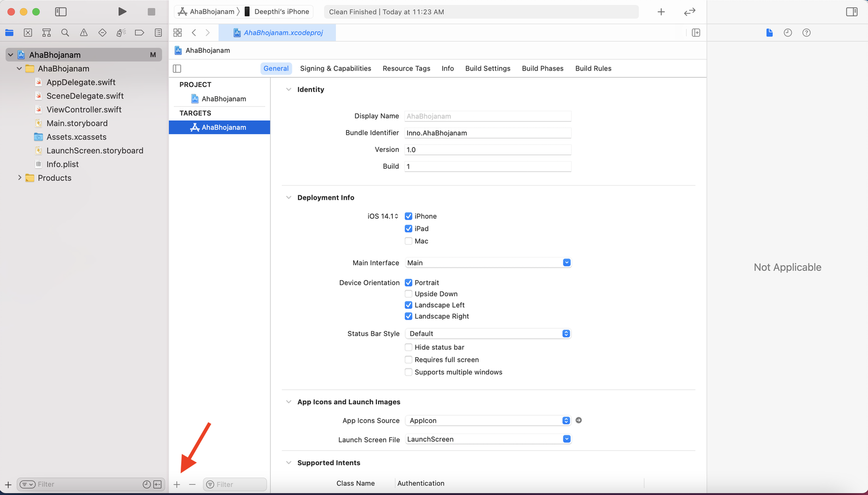The width and height of the screenshot is (868, 495).
Task: Show the Quick Help inspector
Action: tap(807, 33)
